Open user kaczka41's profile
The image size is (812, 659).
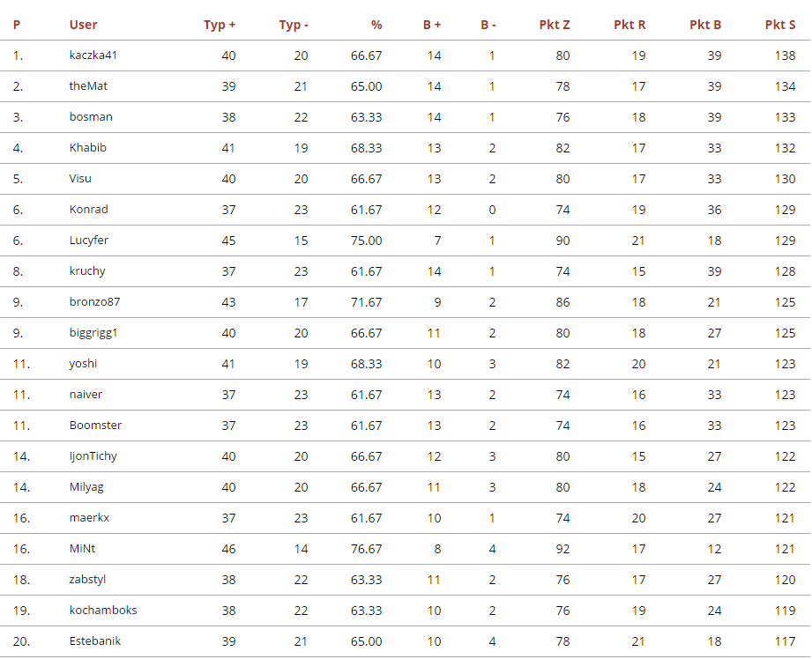tap(93, 56)
